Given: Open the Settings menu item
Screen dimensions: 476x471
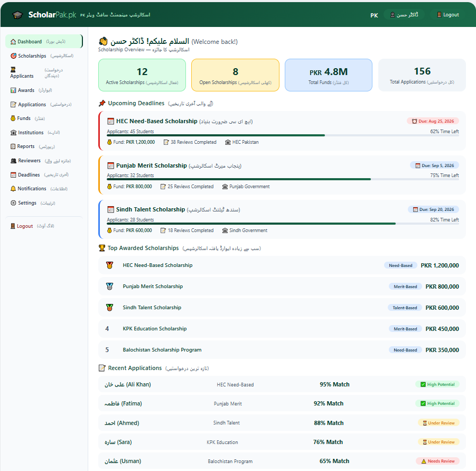Looking at the screenshot, I should tap(44, 203).
